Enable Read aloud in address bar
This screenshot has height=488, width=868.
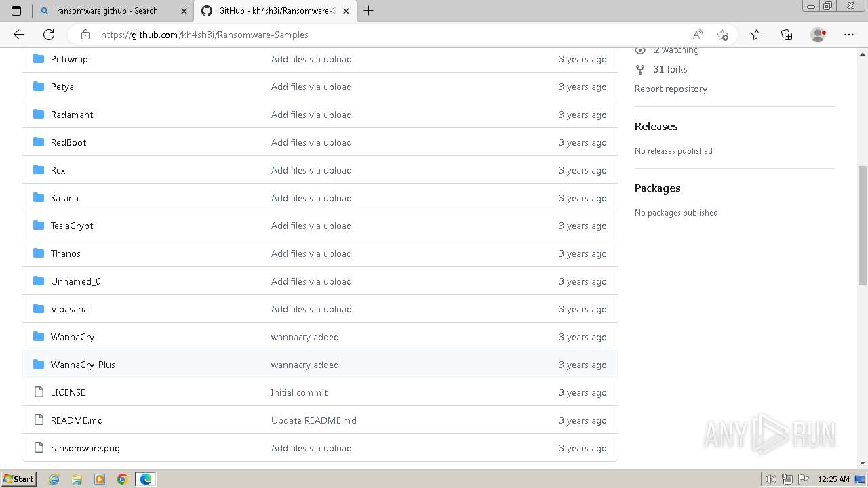698,35
